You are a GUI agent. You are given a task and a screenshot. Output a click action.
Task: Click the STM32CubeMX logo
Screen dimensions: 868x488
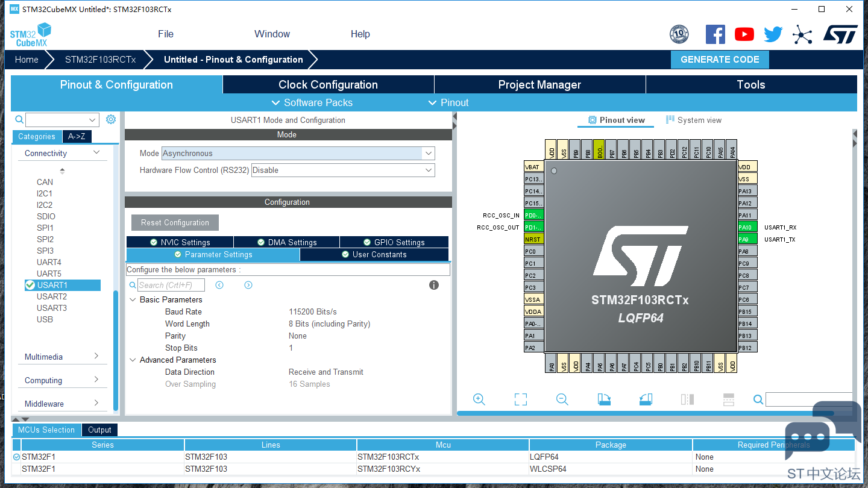click(31, 34)
